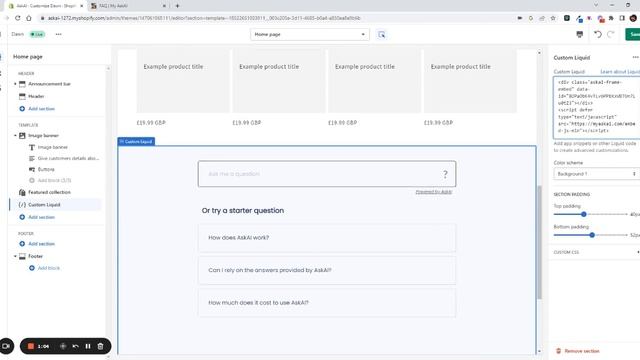640x360 pixels.
Task: Select Image banner heading block
Action: click(53, 147)
